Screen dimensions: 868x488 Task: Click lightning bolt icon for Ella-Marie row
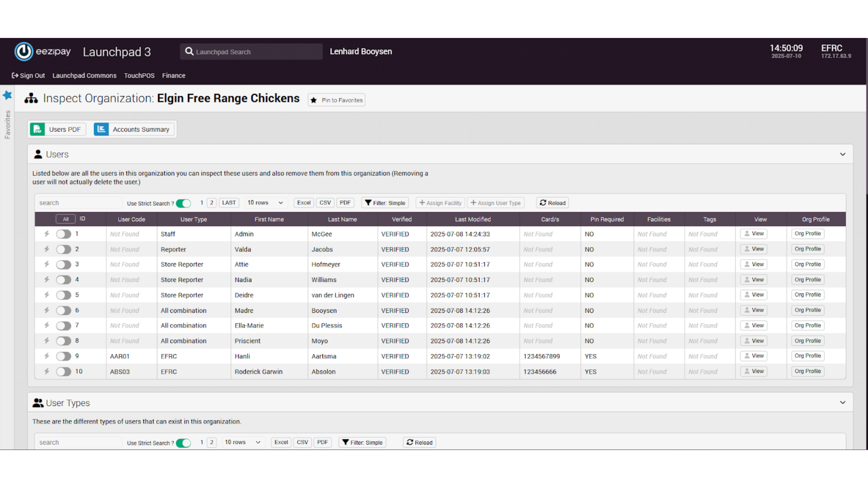[47, 325]
